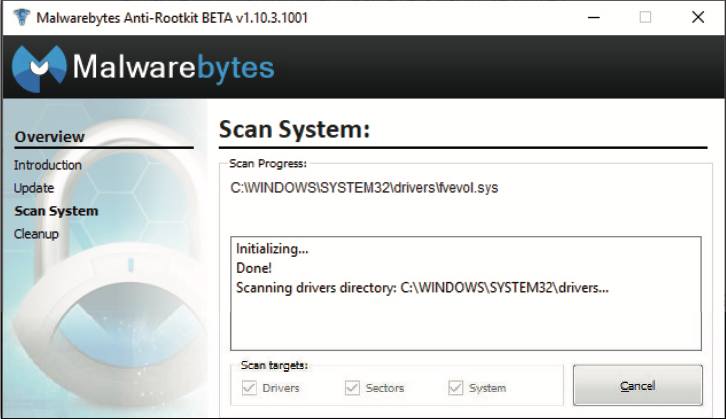Screen dimensions: 726x419
Task: Jump to the Cleanup step
Action: pos(37,234)
